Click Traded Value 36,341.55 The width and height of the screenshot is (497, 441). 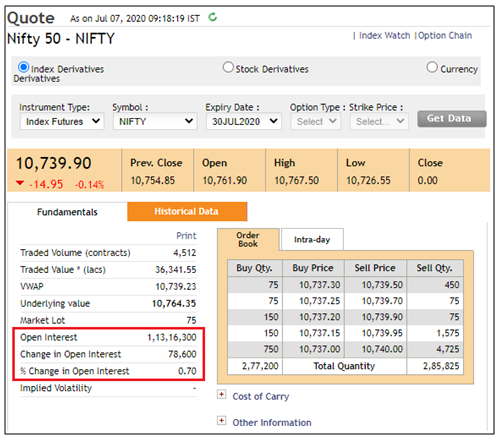point(176,269)
